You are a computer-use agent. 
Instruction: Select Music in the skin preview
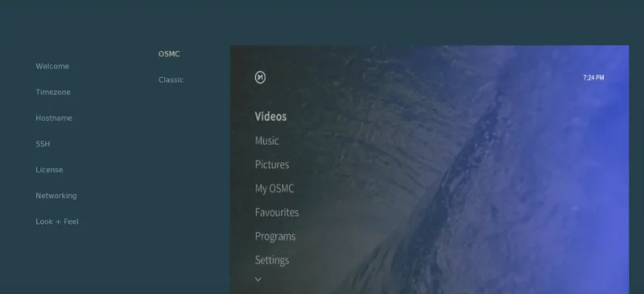click(267, 141)
